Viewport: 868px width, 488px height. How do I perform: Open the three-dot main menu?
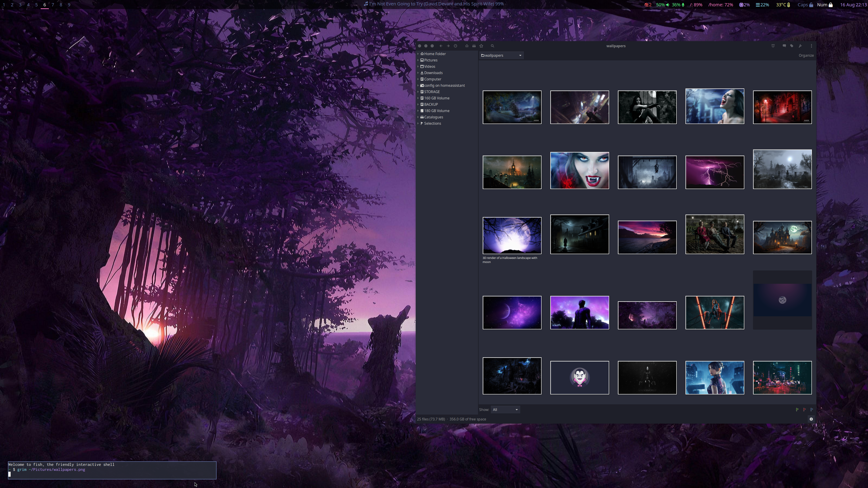click(x=811, y=46)
